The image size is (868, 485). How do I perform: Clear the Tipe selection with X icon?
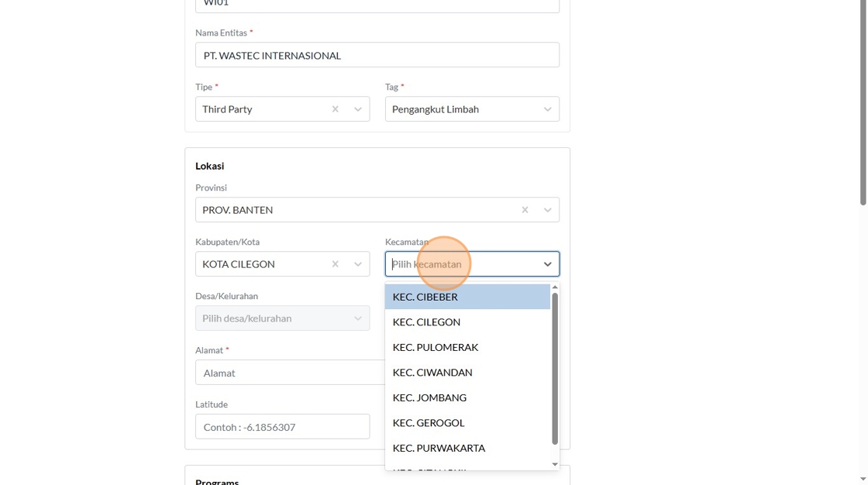pyautogui.click(x=335, y=109)
